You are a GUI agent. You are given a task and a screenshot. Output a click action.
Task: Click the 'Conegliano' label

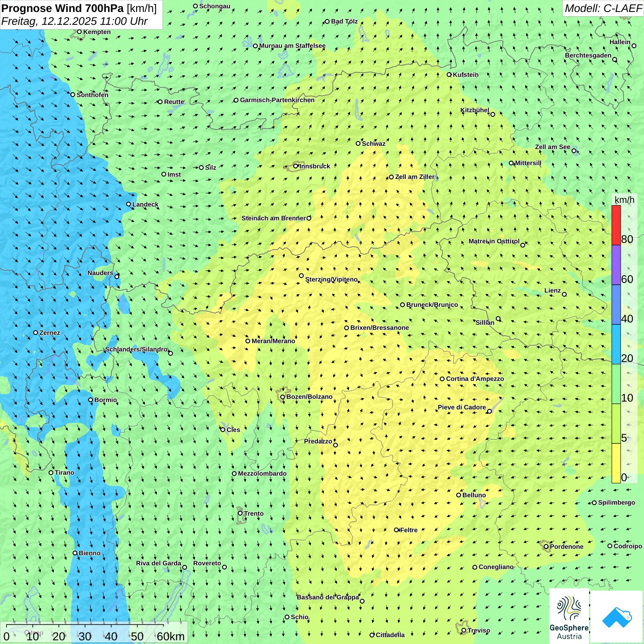coord(496,567)
